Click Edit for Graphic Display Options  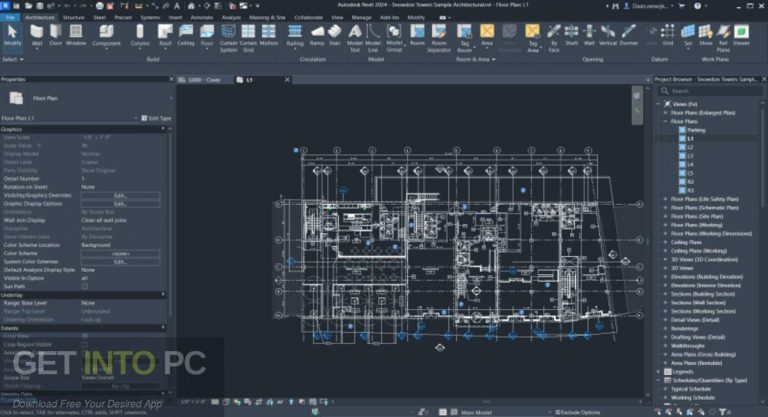tap(120, 203)
